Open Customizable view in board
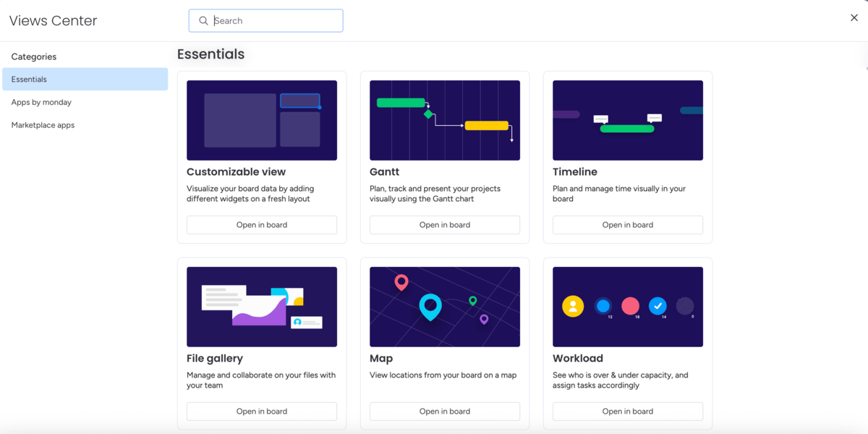Image resolution: width=868 pixels, height=434 pixels. pos(261,225)
